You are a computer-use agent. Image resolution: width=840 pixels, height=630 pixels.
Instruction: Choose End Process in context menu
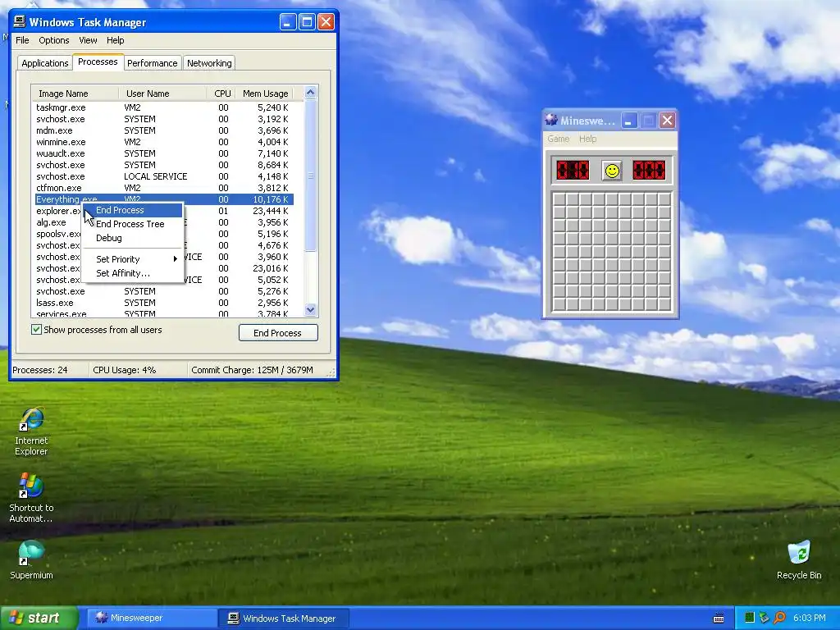132,210
